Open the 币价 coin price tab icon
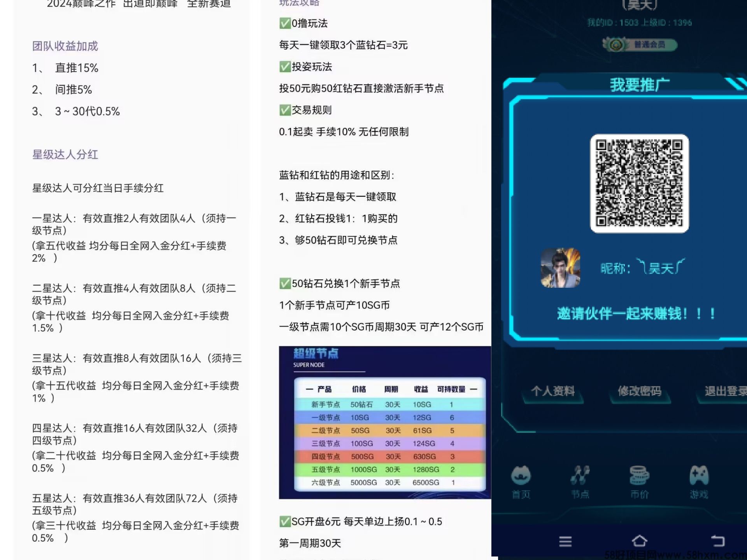 [x=639, y=481]
